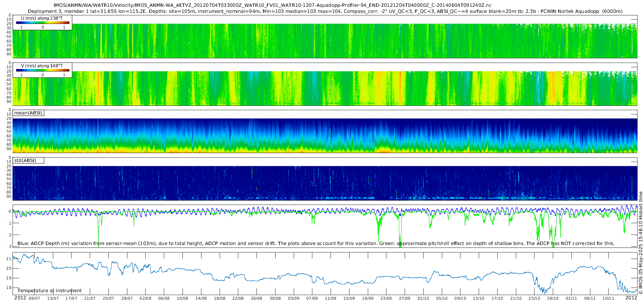Select the 10/11 date tick label
644x304 pixels.
click(x=608, y=298)
